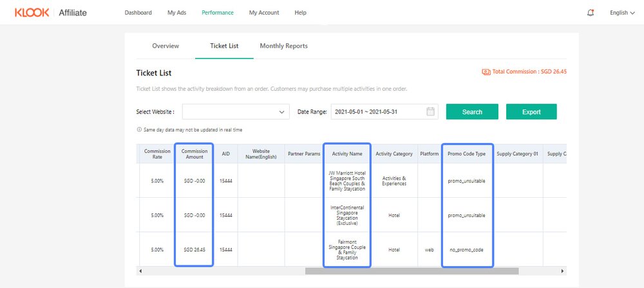Click the Promo Code Type column header

click(466, 154)
